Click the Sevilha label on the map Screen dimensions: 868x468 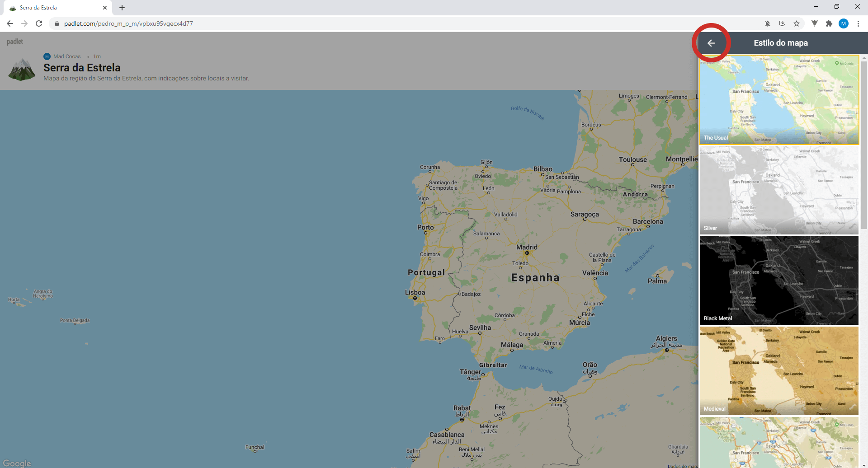[x=480, y=328]
